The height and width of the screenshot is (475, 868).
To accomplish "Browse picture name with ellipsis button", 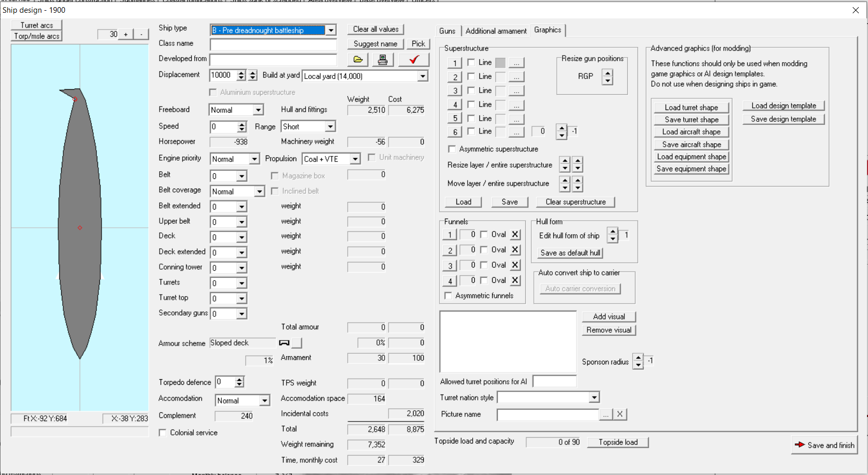I will point(605,414).
